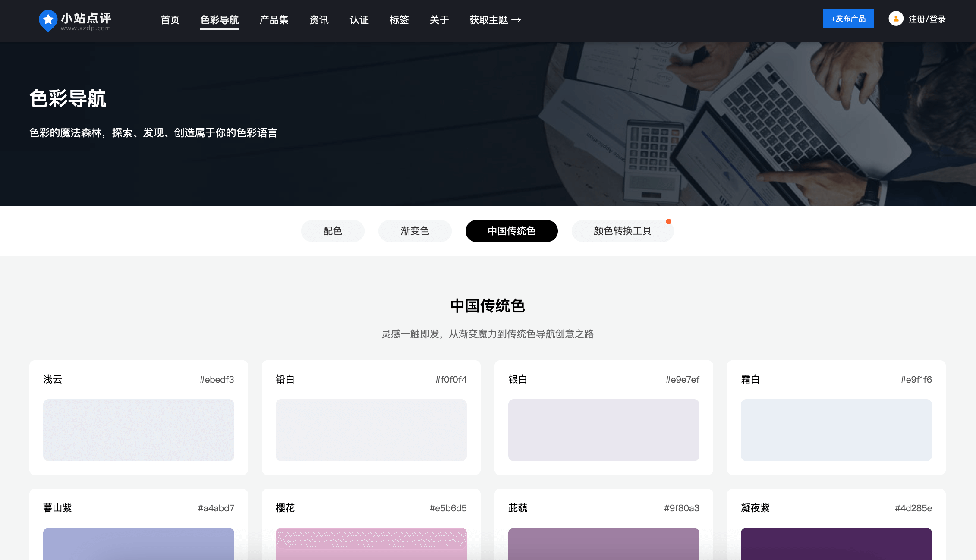Follow the 获取主题 → link
The width and height of the screenshot is (976, 560).
(x=495, y=20)
